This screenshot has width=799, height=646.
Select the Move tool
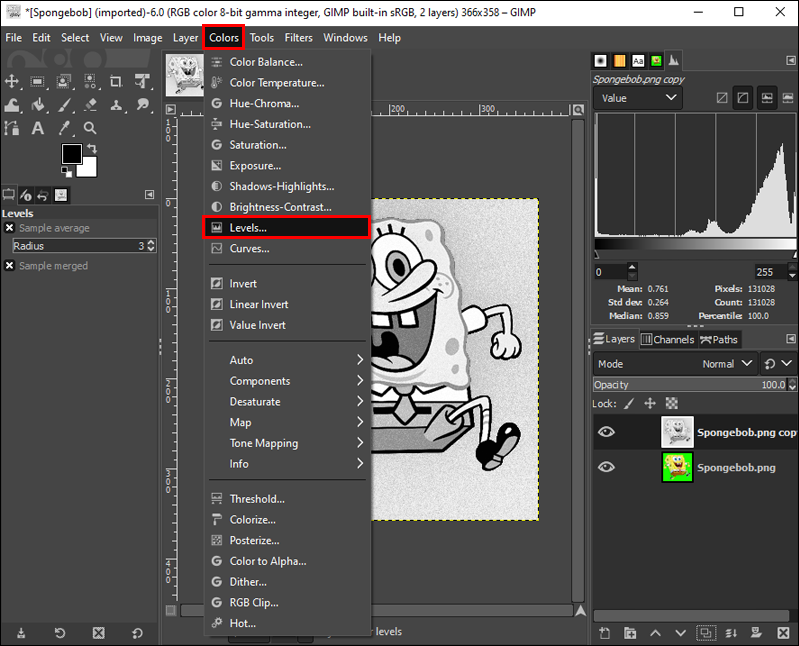[12, 82]
